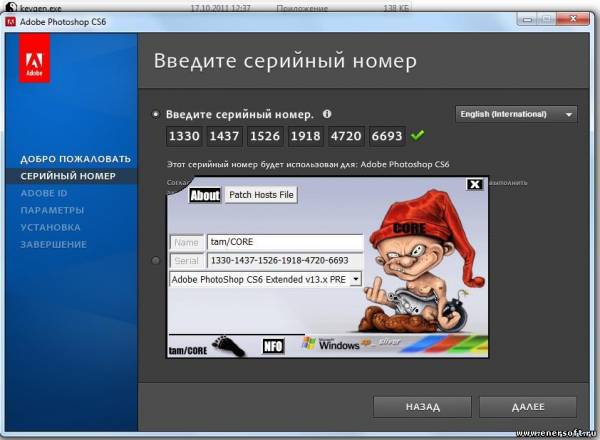Select the ADOBE ID step in sidebar
Screen dimensions: 600x440
(x=44, y=193)
